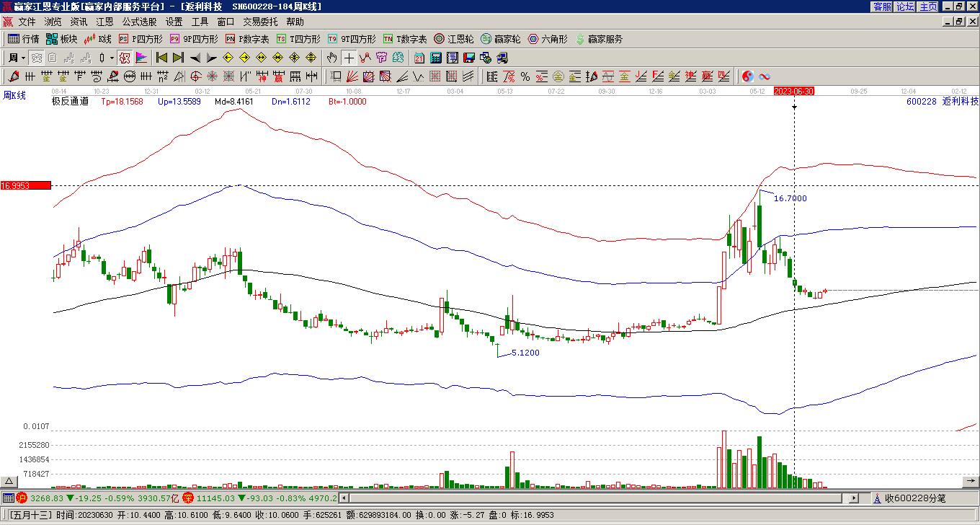Image resolution: width=980 pixels, height=525 pixels.
Task: Open the 六角形 hexagon tool
Action: (548, 39)
